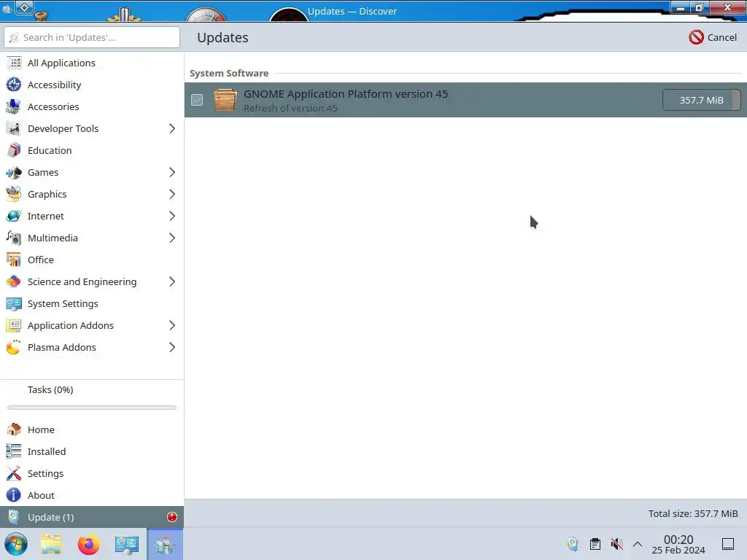Screen dimensions: 747x560
Task: Click the About info icon
Action: click(x=14, y=495)
